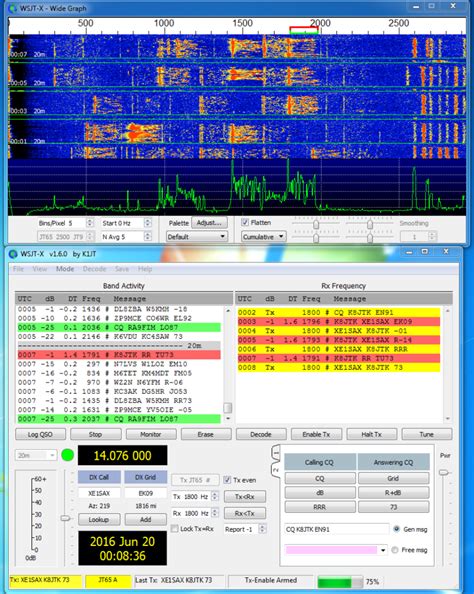Click the DX Call field XE1SAX
This screenshot has width=474, height=594.
(99, 494)
